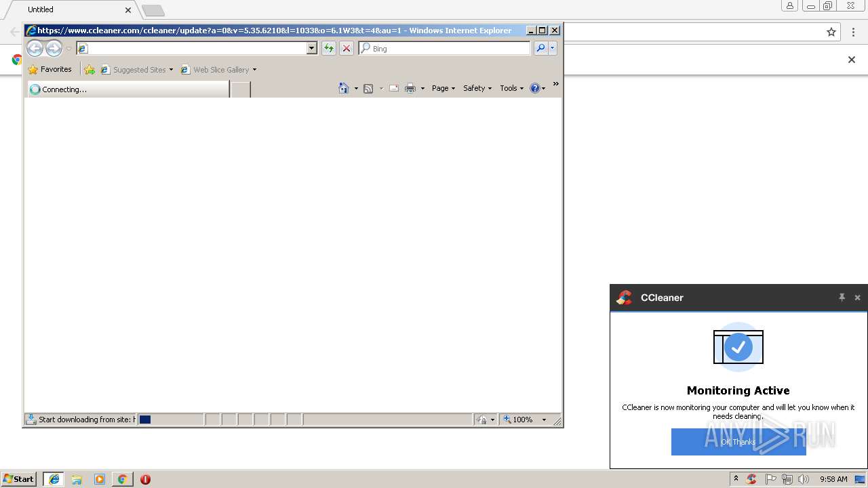The height and width of the screenshot is (488, 868).
Task: Click the RSS Feeds icon
Action: 368,88
